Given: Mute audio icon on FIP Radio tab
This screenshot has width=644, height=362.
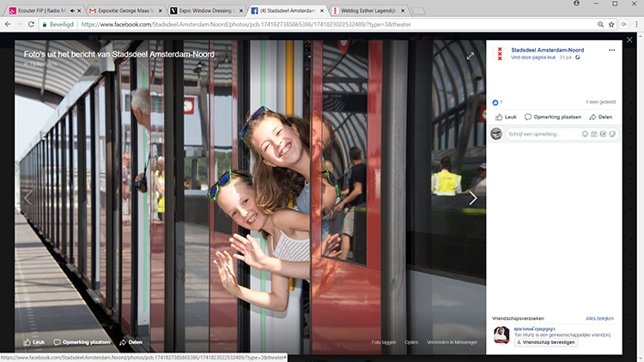Looking at the screenshot, I should point(72,10).
